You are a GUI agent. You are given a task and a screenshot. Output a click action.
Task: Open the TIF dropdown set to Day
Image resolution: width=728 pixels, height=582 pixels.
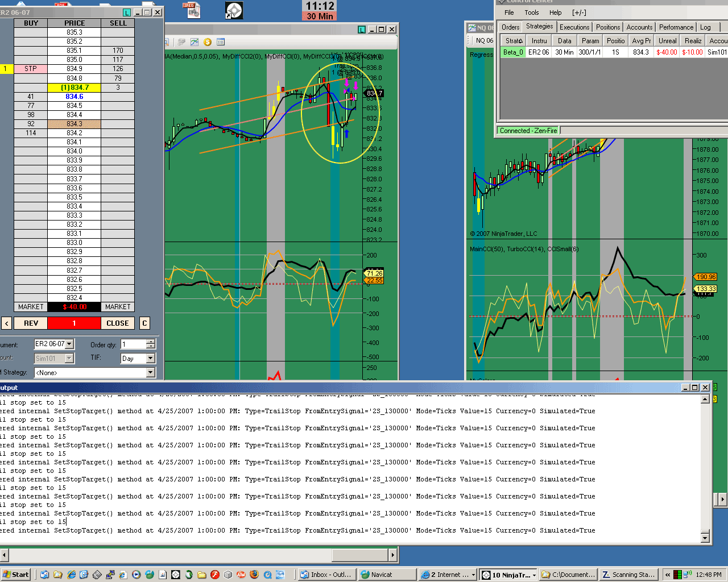pyautogui.click(x=151, y=358)
